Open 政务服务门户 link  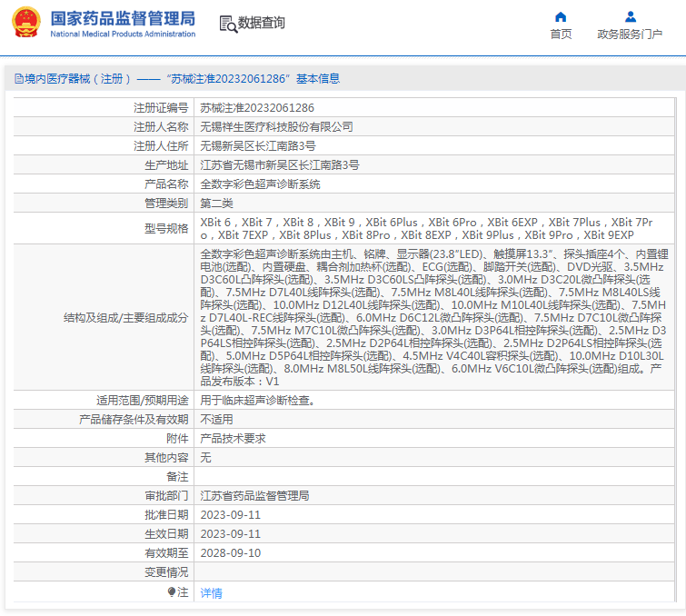coord(630,35)
